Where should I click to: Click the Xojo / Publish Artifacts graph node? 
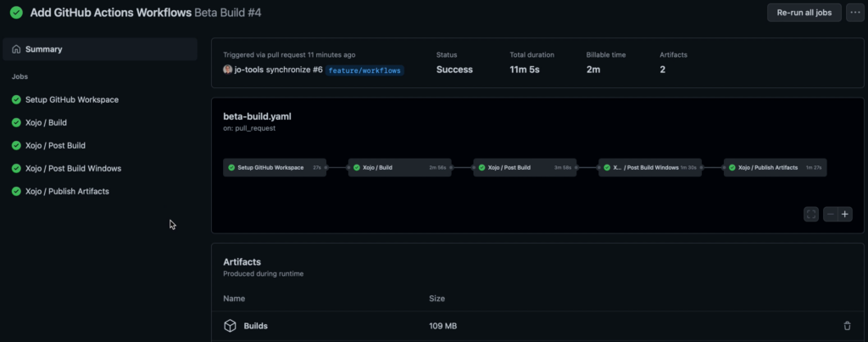pos(775,167)
